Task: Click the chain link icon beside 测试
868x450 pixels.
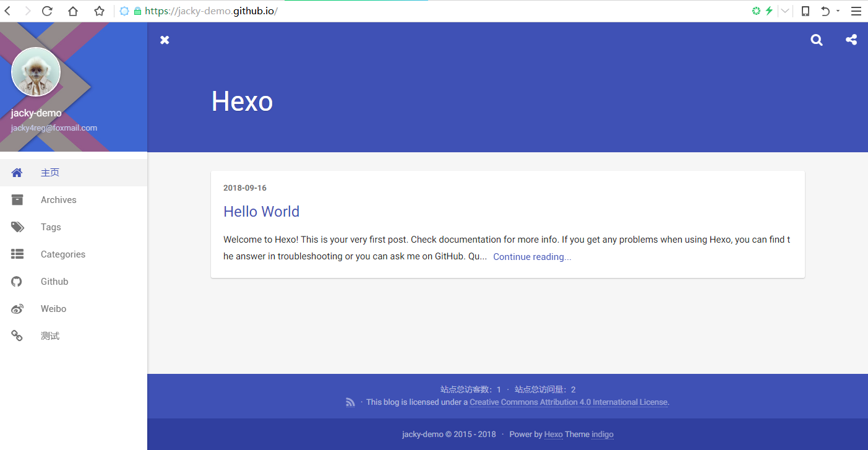Action: point(17,336)
